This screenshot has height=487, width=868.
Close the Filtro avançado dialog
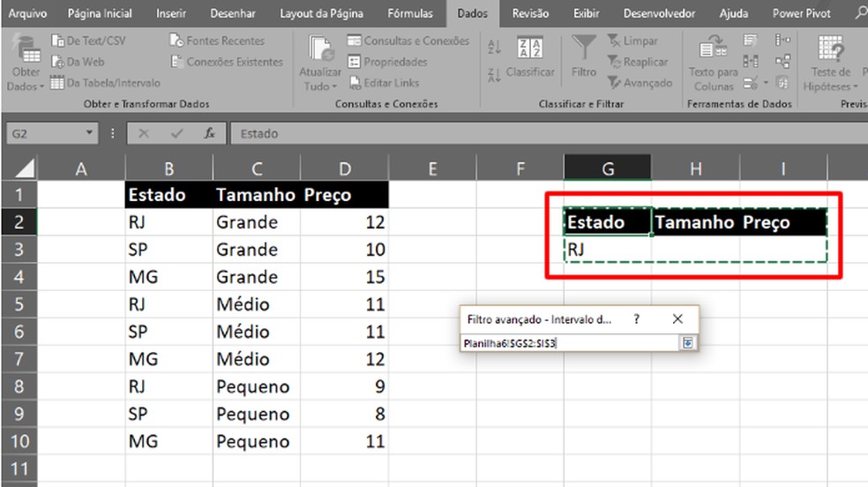pos(677,319)
